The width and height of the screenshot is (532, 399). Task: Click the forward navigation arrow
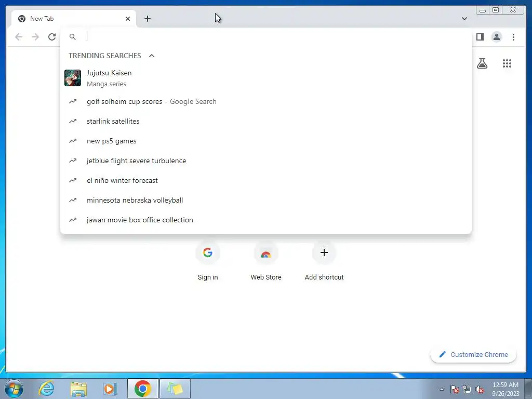35,37
